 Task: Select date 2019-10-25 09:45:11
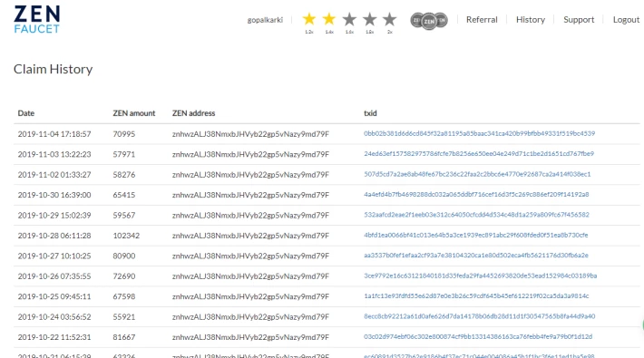click(x=54, y=296)
